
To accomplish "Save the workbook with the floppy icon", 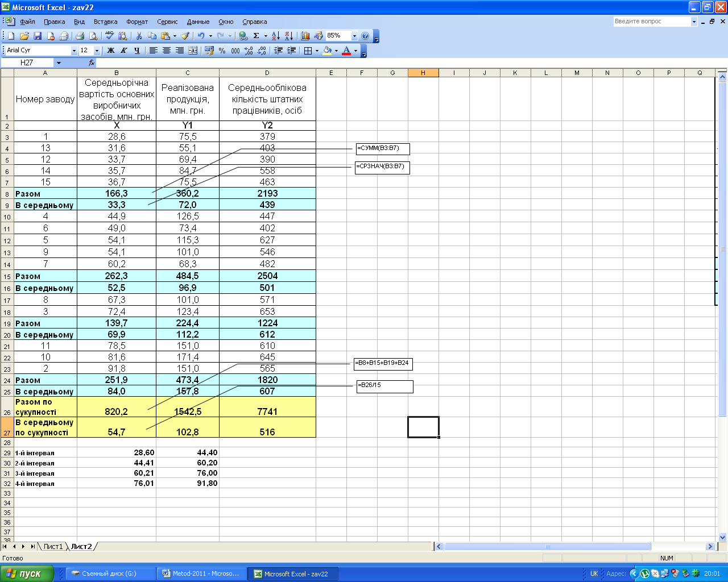I will pyautogui.click(x=38, y=36).
